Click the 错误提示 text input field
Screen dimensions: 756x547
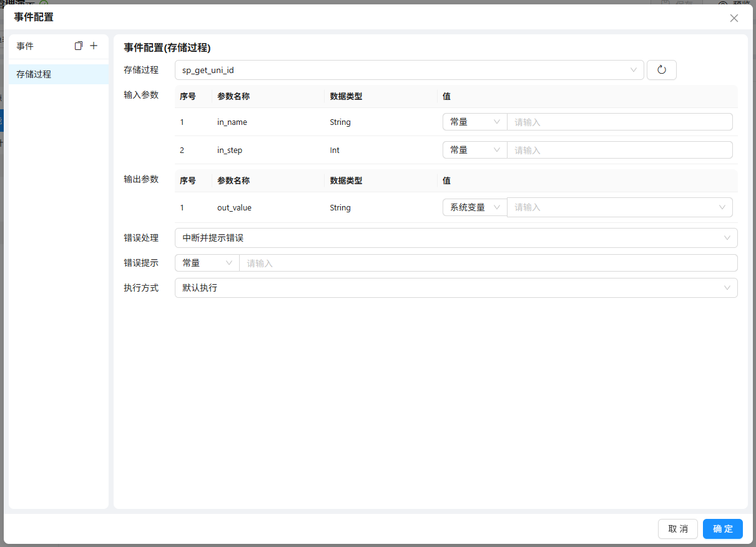click(x=488, y=263)
